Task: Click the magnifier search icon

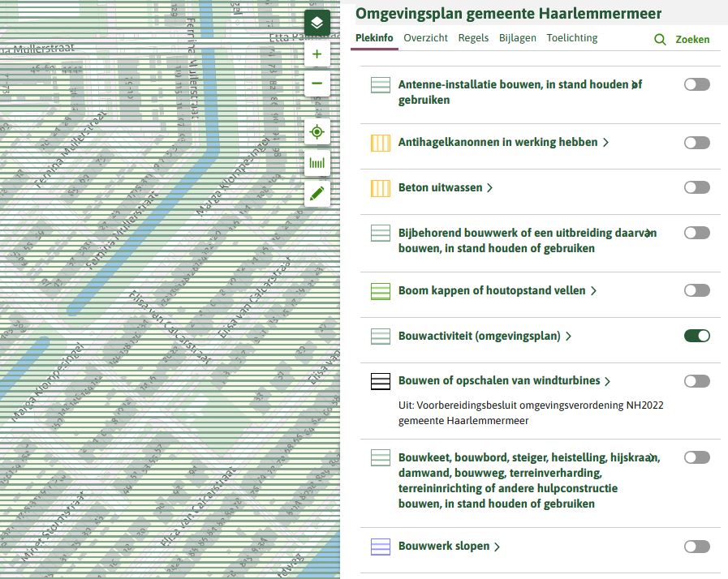Action: click(x=660, y=39)
